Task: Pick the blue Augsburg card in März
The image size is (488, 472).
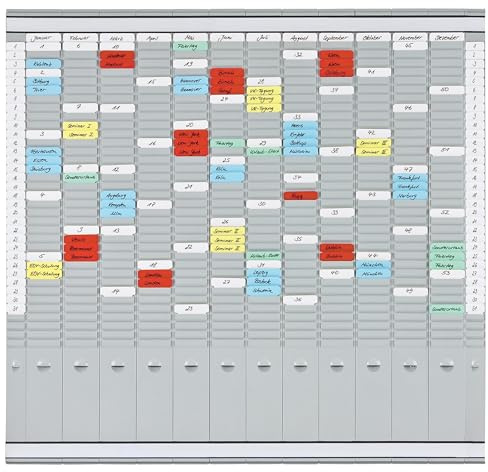Action: coord(118,196)
